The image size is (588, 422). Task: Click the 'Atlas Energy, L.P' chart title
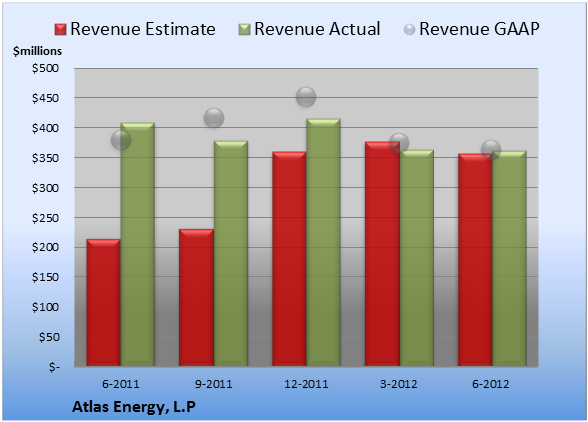point(134,407)
